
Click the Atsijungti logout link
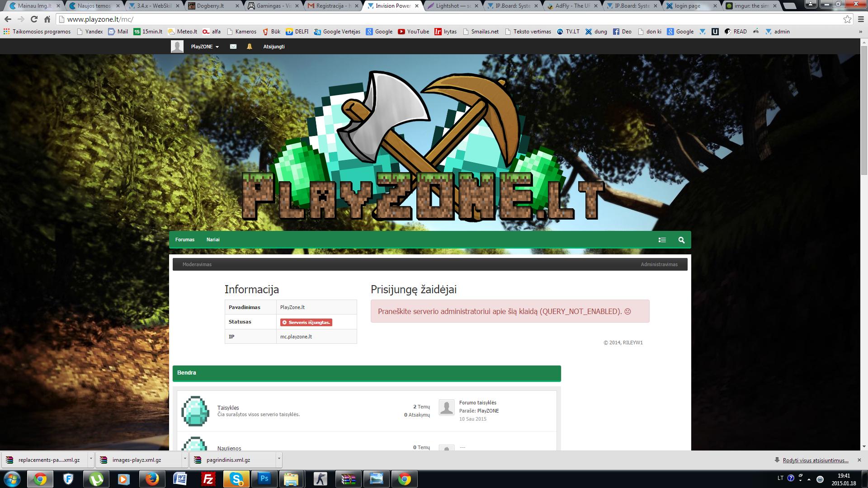point(274,47)
